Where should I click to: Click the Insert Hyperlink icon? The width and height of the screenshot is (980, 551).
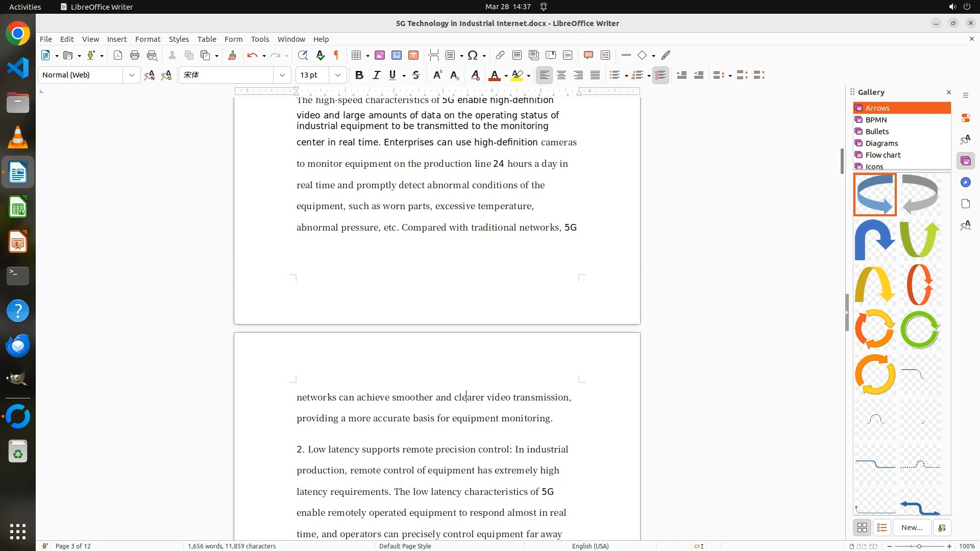500,55
